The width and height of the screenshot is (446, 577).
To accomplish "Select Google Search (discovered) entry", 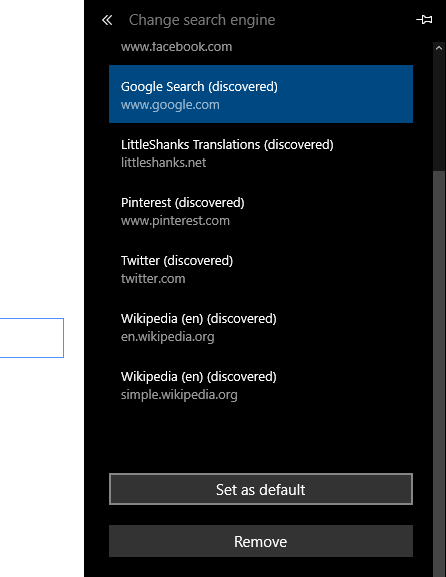I will [261, 94].
